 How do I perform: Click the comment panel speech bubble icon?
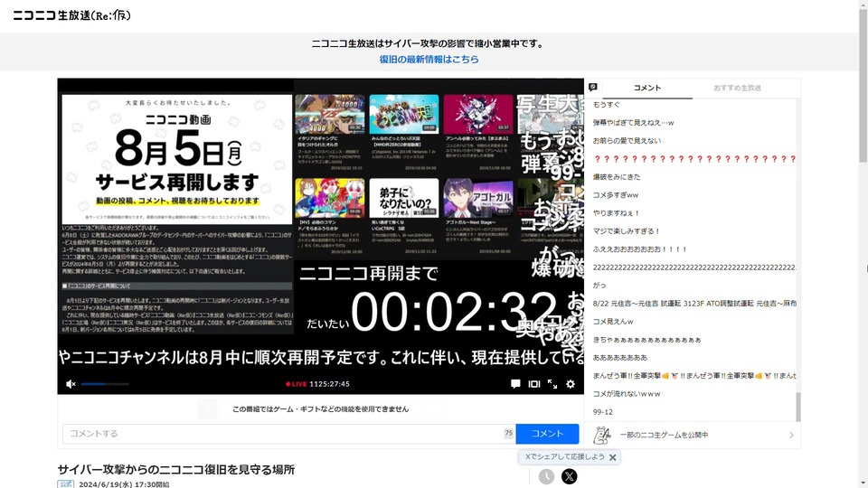pos(593,88)
